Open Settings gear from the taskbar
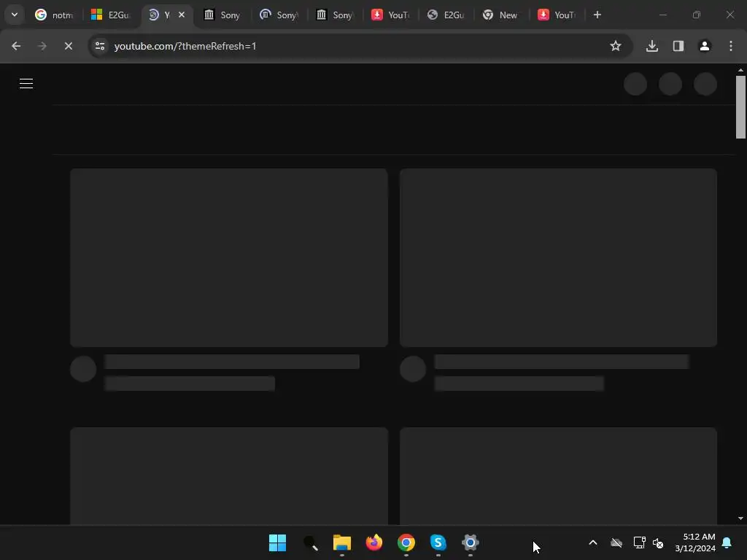Viewport: 747px width, 560px height. tap(471, 542)
